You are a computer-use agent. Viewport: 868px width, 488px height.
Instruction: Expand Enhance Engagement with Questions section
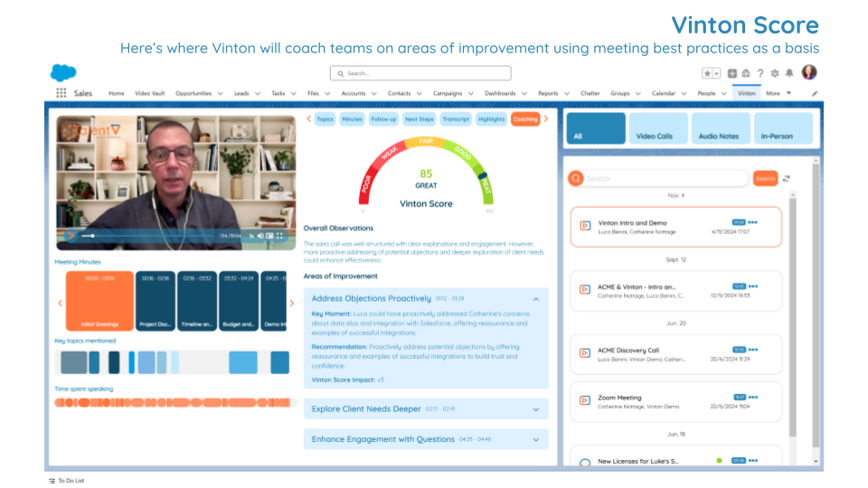tap(536, 440)
